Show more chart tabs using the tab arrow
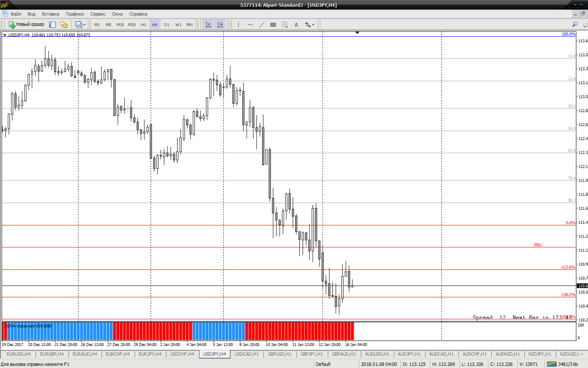Image resolution: width=588 pixels, height=368 pixels. click(x=582, y=354)
